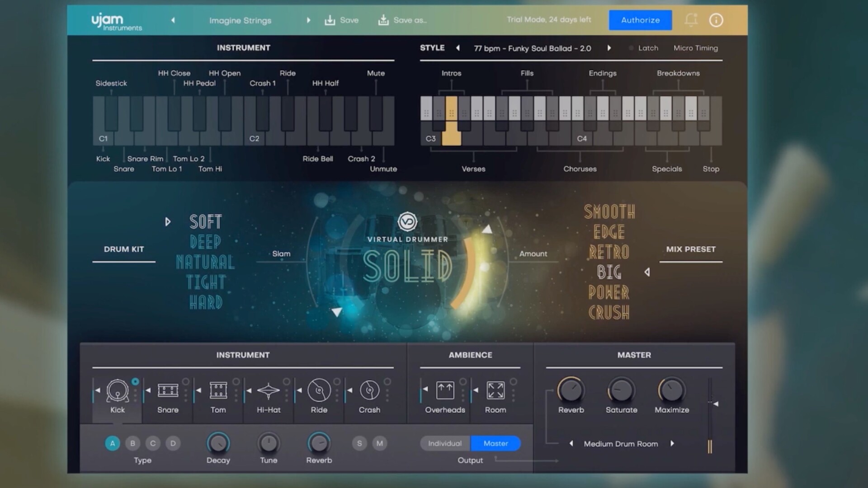Select next reverb room after Medium Drum Room
868x488 pixels.
point(672,444)
